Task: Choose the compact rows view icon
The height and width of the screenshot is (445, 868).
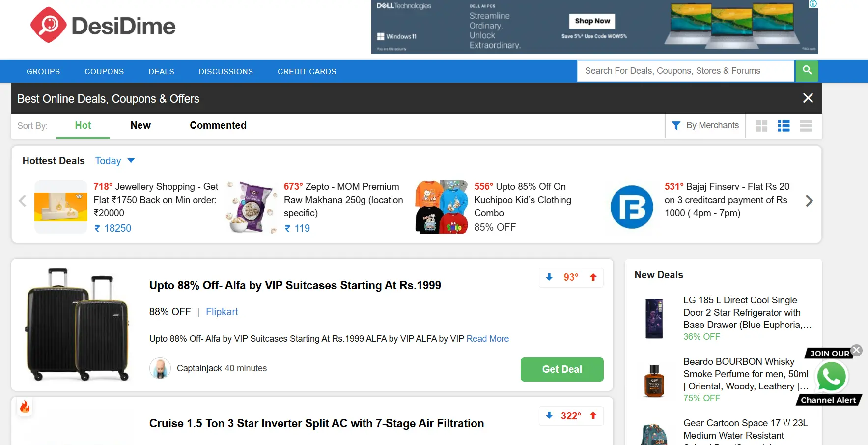Action: [806, 126]
